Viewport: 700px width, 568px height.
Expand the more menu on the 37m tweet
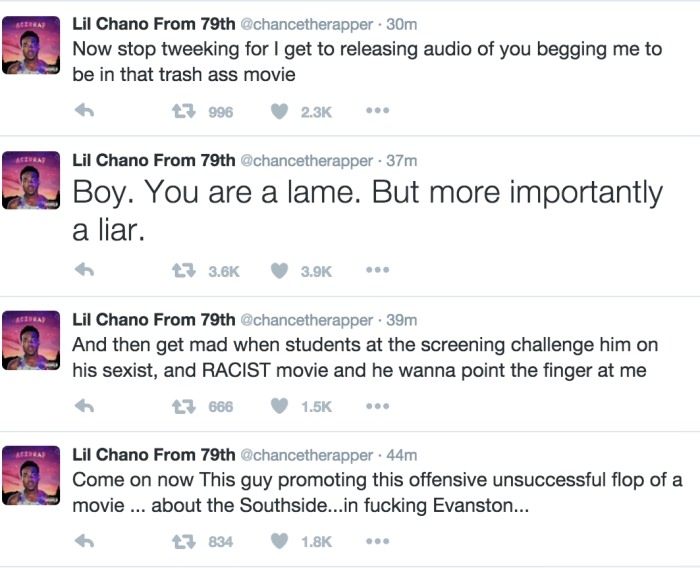[376, 269]
